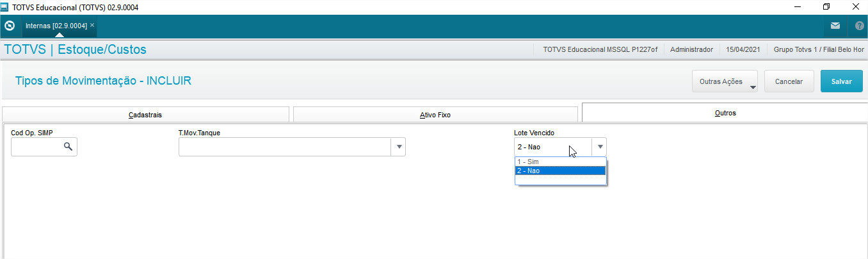This screenshot has height=259, width=868.
Task: Click the Lote Vencido dropdown arrow
Action: [x=600, y=147]
